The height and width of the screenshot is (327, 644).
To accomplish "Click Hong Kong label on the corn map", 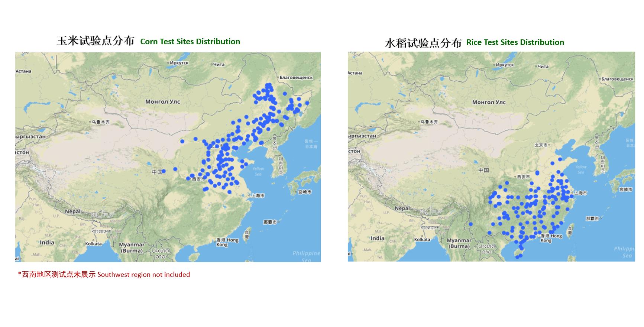I will (x=227, y=242).
